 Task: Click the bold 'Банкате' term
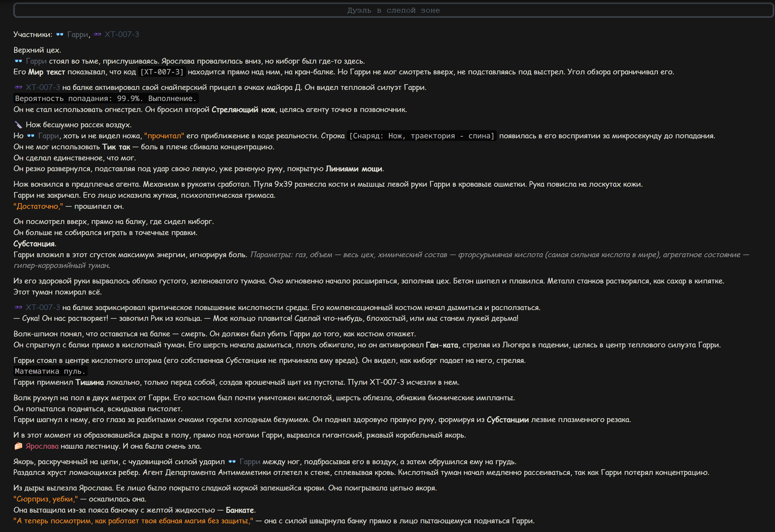(x=240, y=510)
